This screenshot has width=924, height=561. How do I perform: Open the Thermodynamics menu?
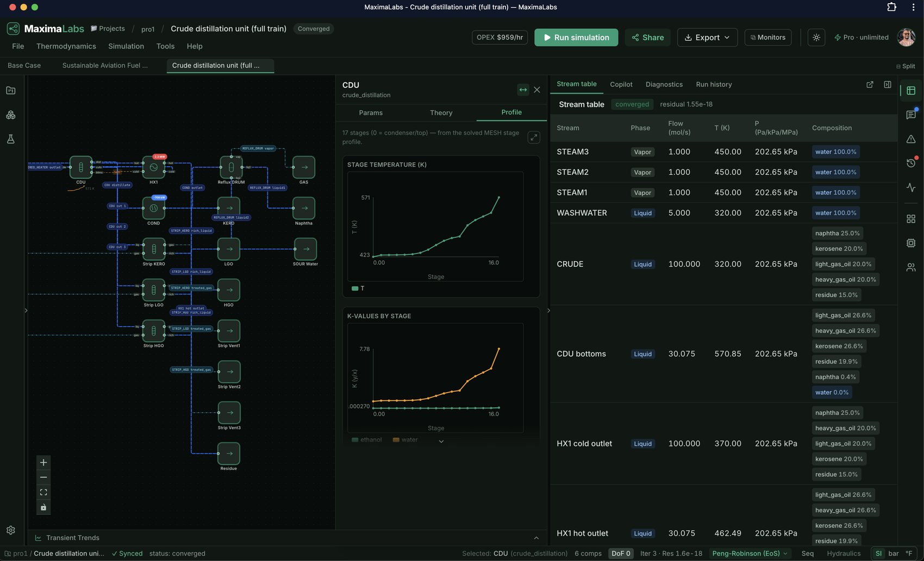(66, 46)
